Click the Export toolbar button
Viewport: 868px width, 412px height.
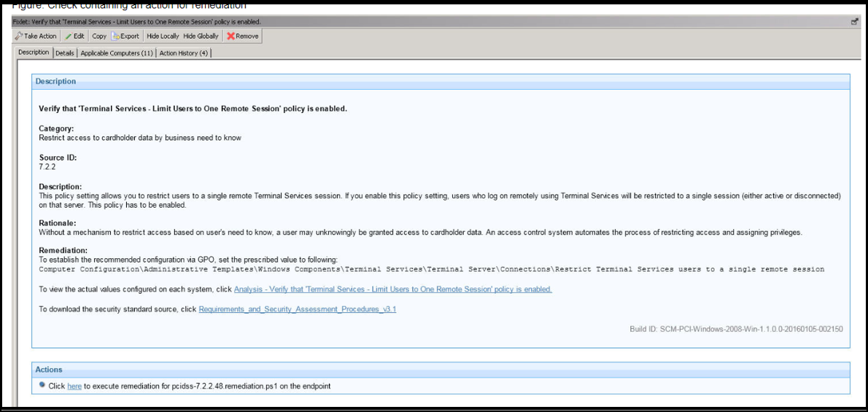(x=125, y=36)
